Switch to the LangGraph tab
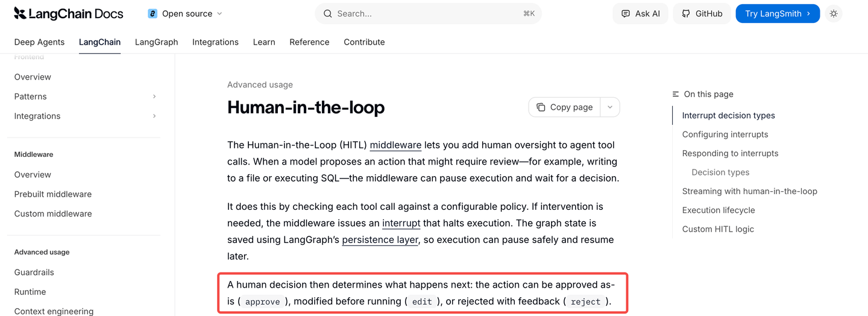This screenshot has width=868, height=316. point(156,42)
